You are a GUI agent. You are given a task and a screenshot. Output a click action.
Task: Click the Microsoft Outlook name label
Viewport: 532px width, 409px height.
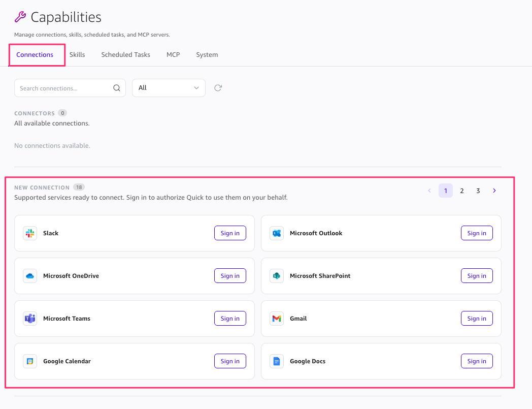(x=316, y=233)
